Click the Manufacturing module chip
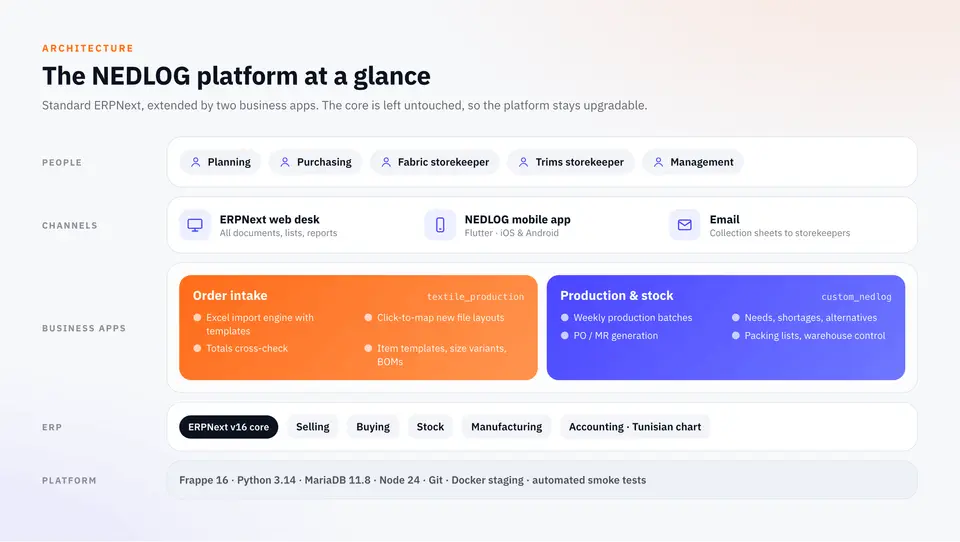The width and height of the screenshot is (960, 542). 506,427
